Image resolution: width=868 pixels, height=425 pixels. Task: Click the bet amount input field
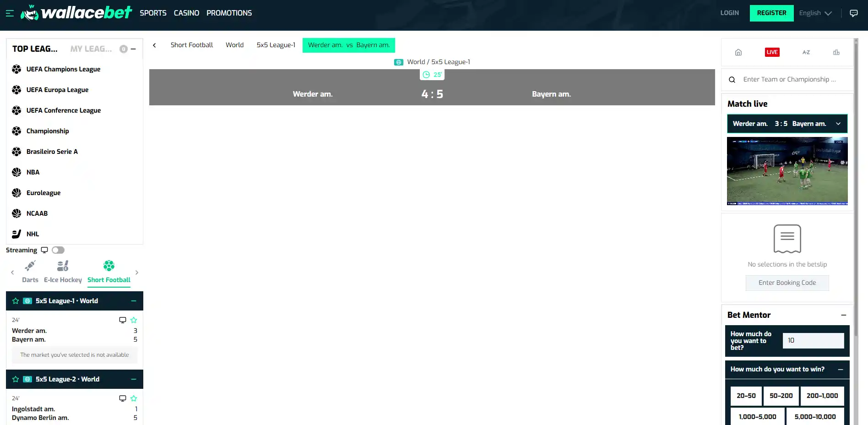[x=814, y=341]
